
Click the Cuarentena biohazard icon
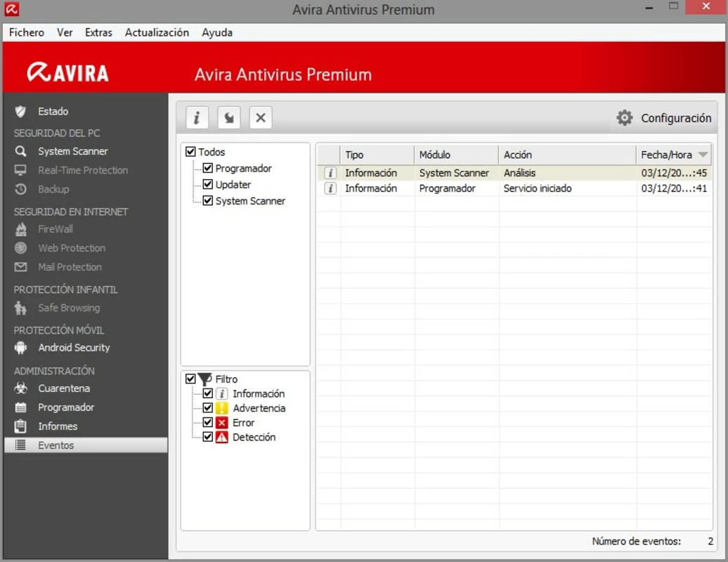20,388
